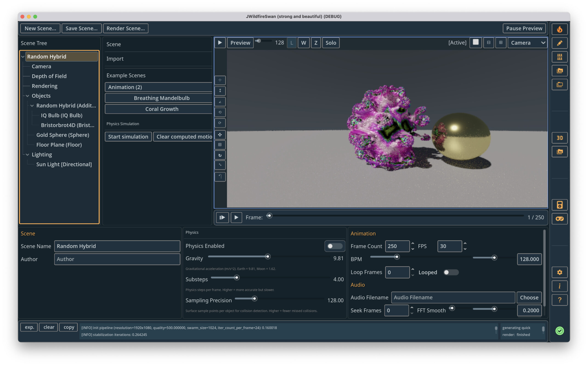Open the Camera view dropdown
The height and width of the screenshot is (366, 588).
point(528,43)
